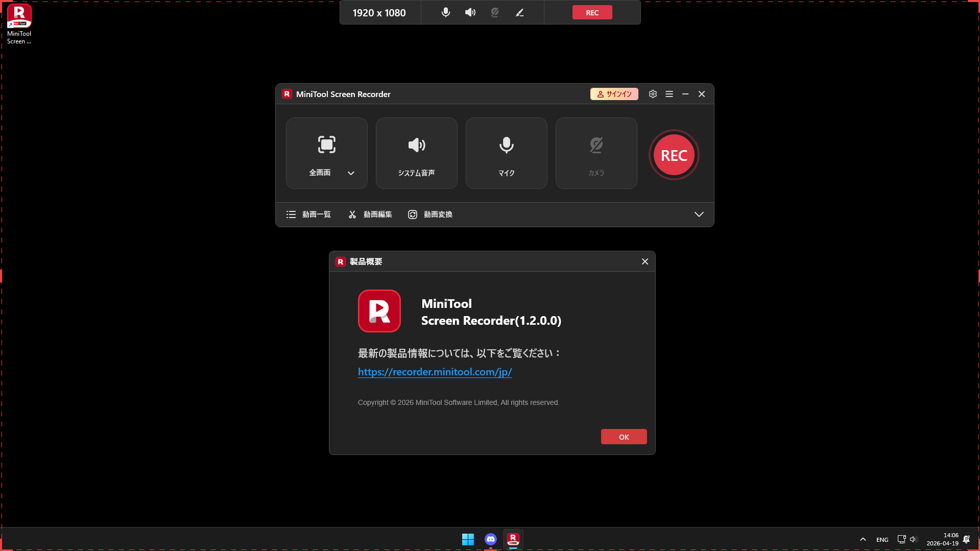
Task: Expand the bottom panel chevron
Action: tap(699, 214)
